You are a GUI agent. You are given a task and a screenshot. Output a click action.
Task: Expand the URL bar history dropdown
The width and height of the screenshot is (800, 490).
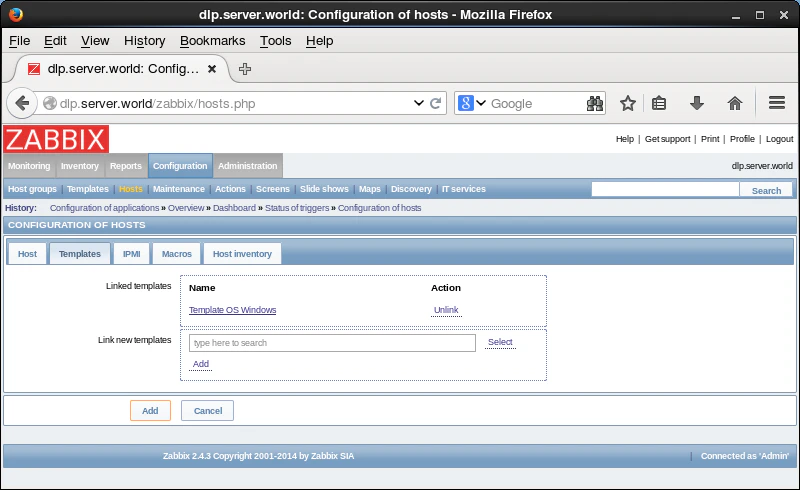pos(418,103)
